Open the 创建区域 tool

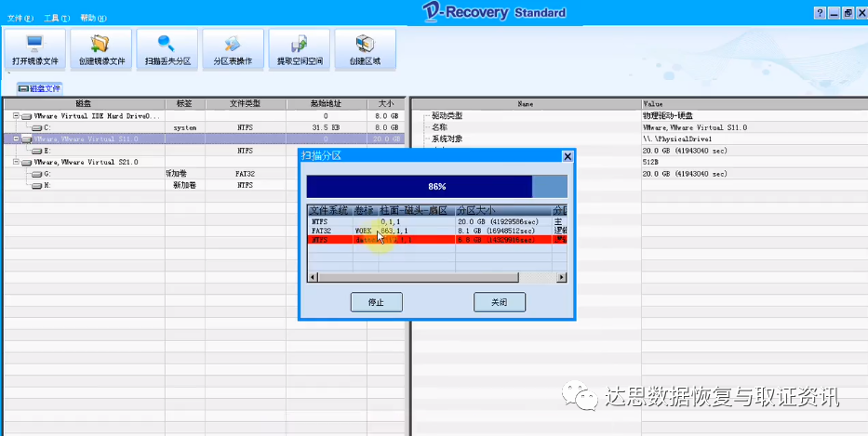(x=366, y=49)
